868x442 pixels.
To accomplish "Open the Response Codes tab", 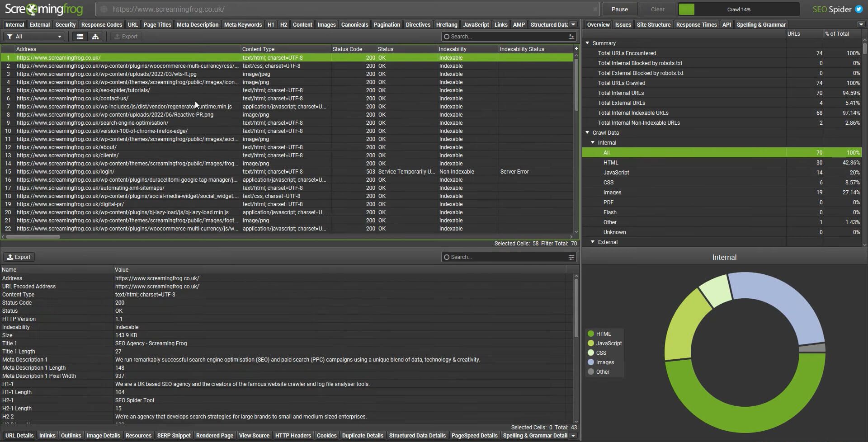I will (102, 24).
